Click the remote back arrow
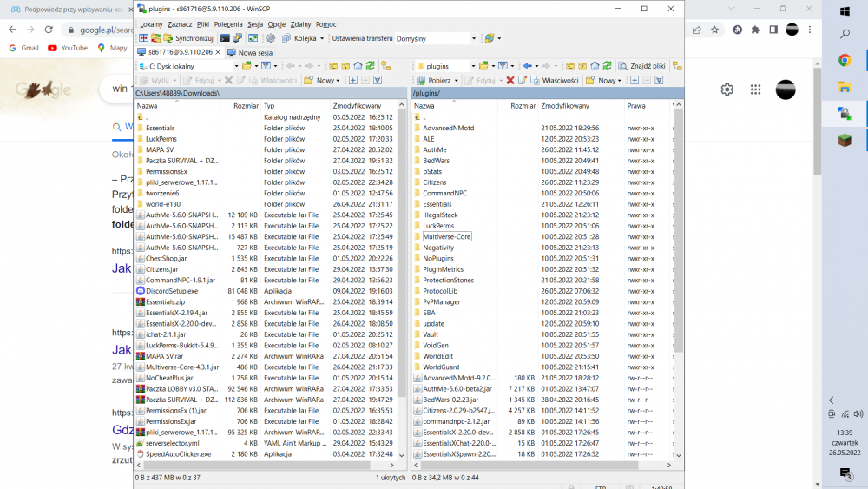868x489 pixels. pyautogui.click(x=527, y=66)
